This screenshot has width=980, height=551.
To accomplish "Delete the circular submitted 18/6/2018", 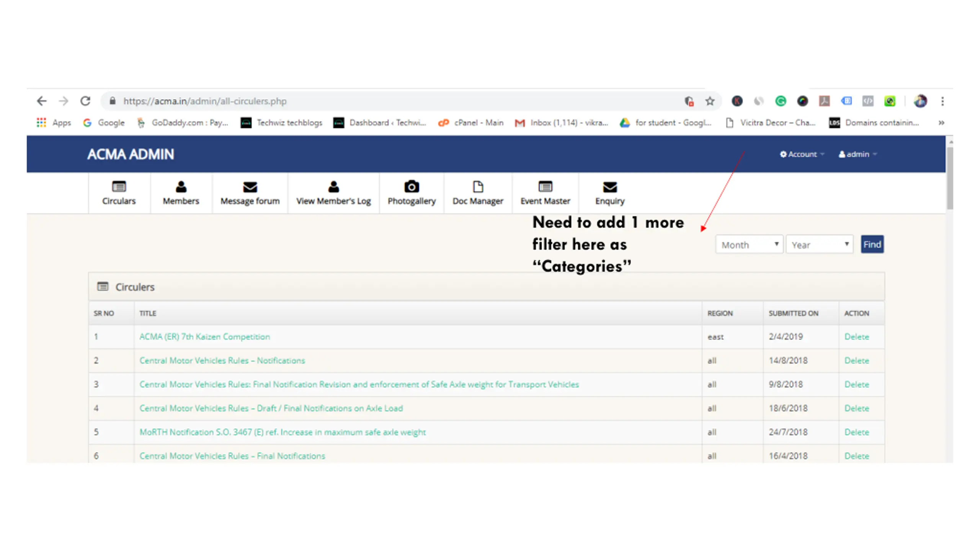I will tap(857, 408).
